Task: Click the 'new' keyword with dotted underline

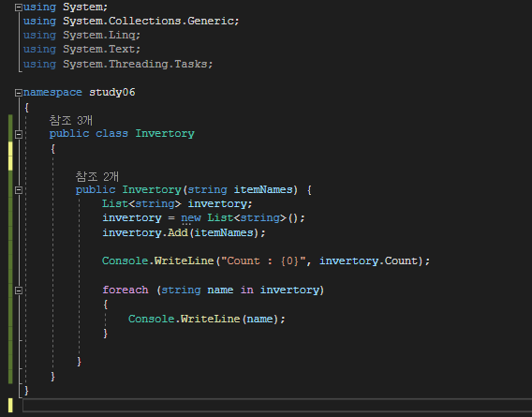Action: click(191, 218)
